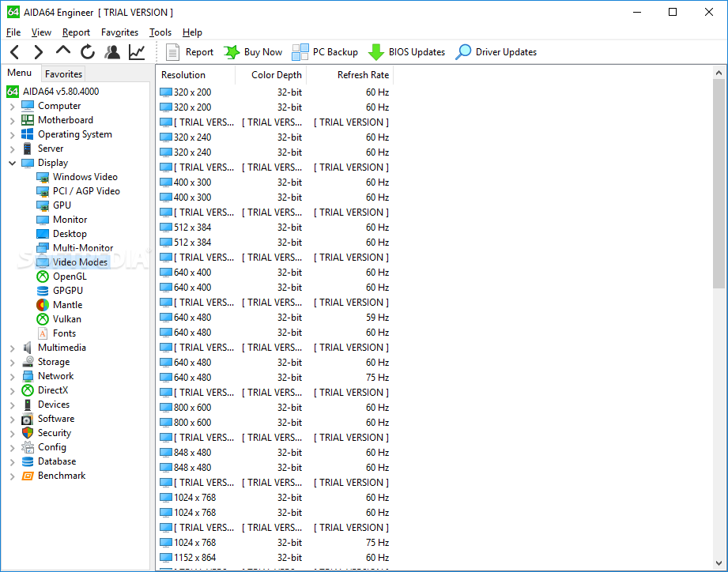The width and height of the screenshot is (728, 572).
Task: Select the 1152 x 864 row
Action: (x=274, y=558)
